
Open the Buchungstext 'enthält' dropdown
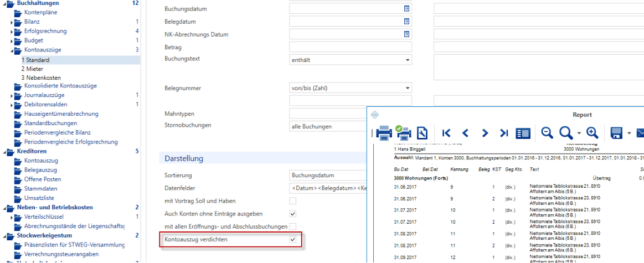pyautogui.click(x=351, y=60)
